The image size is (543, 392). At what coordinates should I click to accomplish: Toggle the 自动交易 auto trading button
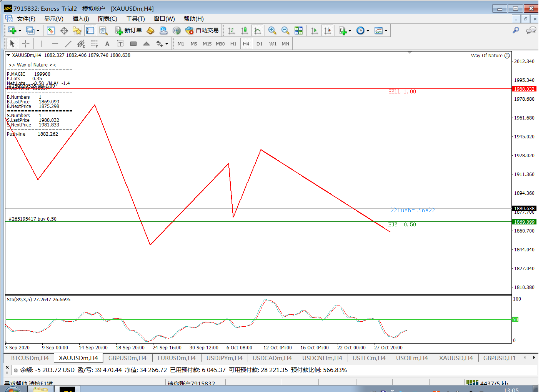click(x=202, y=31)
